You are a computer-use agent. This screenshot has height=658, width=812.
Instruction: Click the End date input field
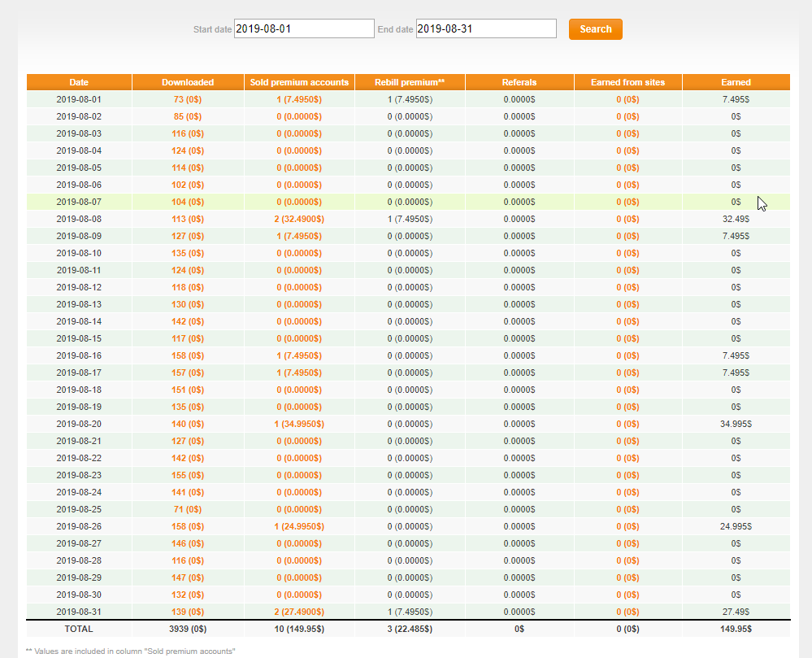click(486, 29)
